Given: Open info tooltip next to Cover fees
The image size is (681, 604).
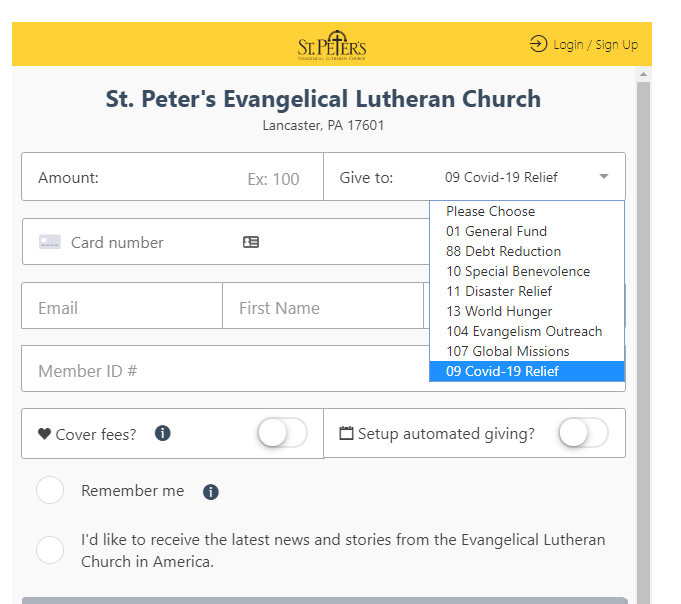Looking at the screenshot, I should click(162, 433).
